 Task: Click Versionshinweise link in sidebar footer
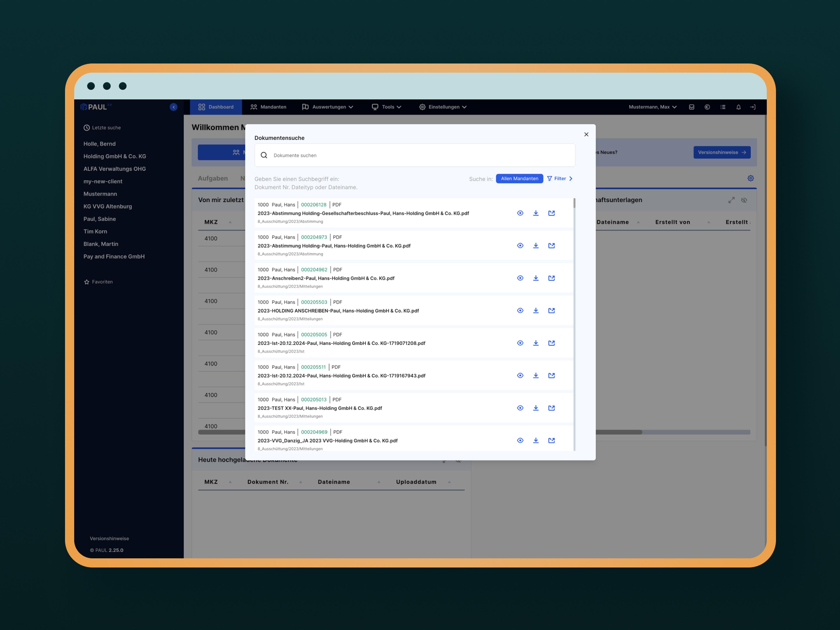click(x=109, y=539)
